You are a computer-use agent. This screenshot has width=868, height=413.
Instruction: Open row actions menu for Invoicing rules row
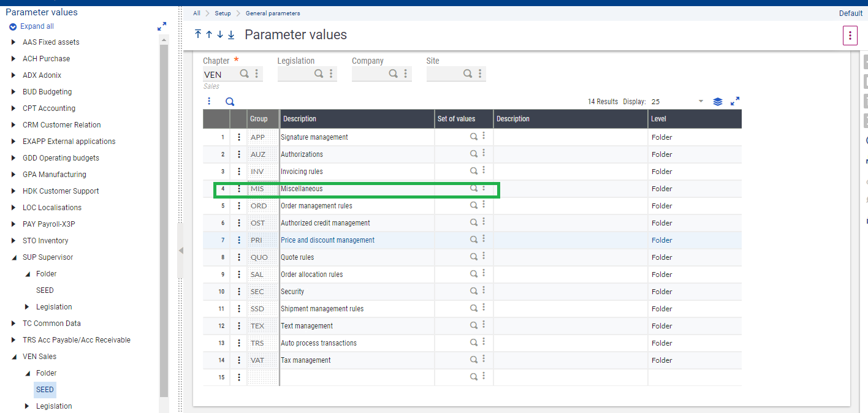[238, 171]
